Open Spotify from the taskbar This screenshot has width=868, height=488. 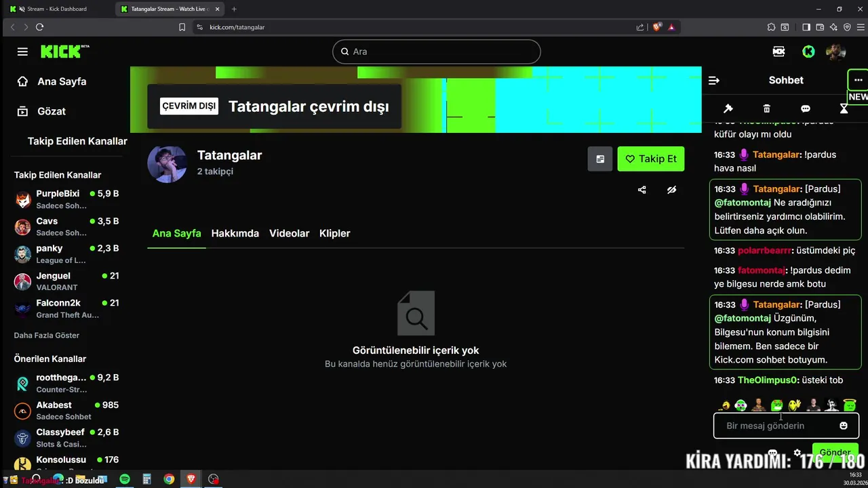(125, 479)
